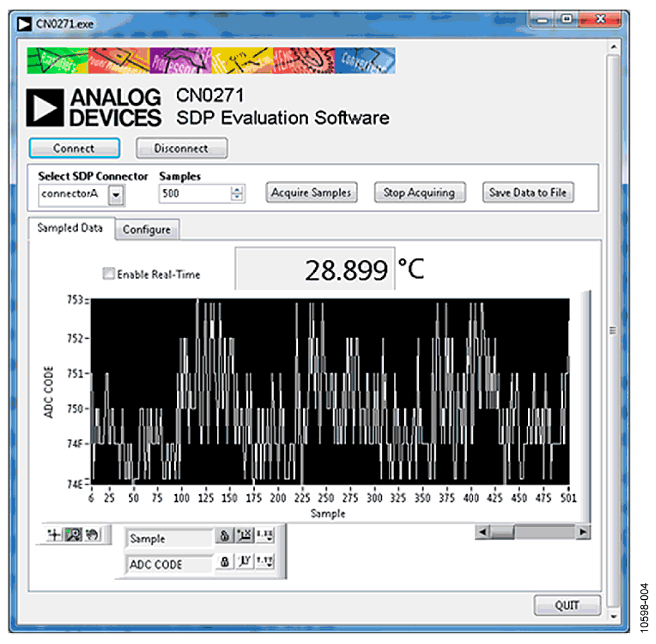Viewport: 656px width, 644px height.
Task: Click the graph horizontal scrollbar right arrow
Action: 583,532
